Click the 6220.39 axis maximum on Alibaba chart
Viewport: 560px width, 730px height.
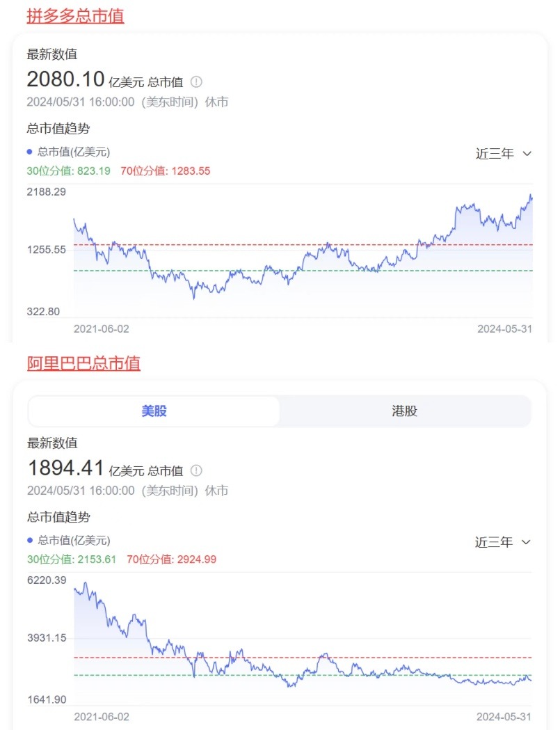click(47, 580)
